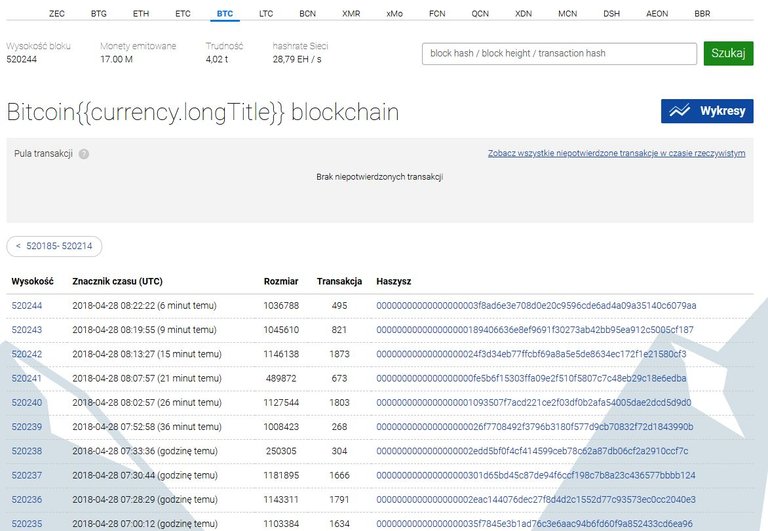Select the emitted coins value 17.00 M
Screen dimensions: 768x531
pos(117,59)
